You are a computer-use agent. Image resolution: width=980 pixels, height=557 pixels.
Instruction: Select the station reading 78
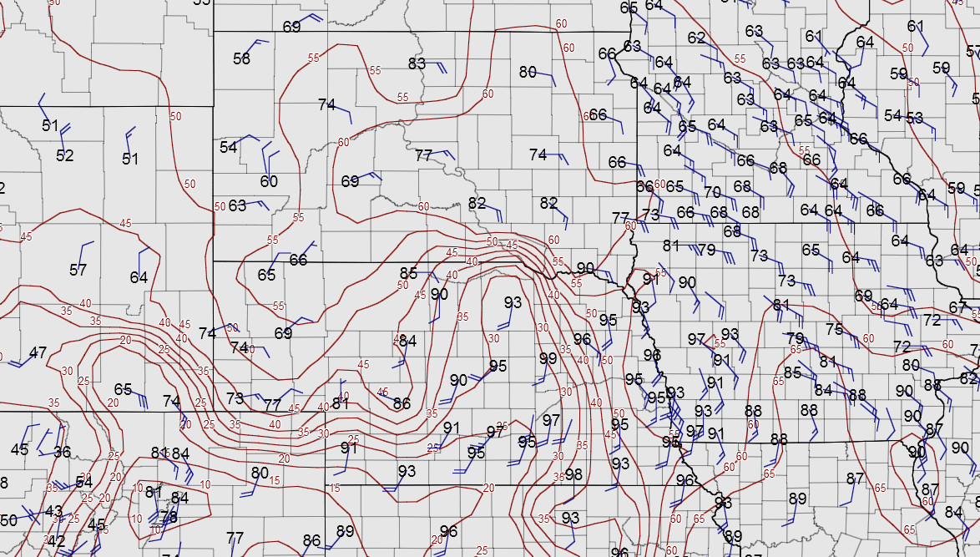169,518
